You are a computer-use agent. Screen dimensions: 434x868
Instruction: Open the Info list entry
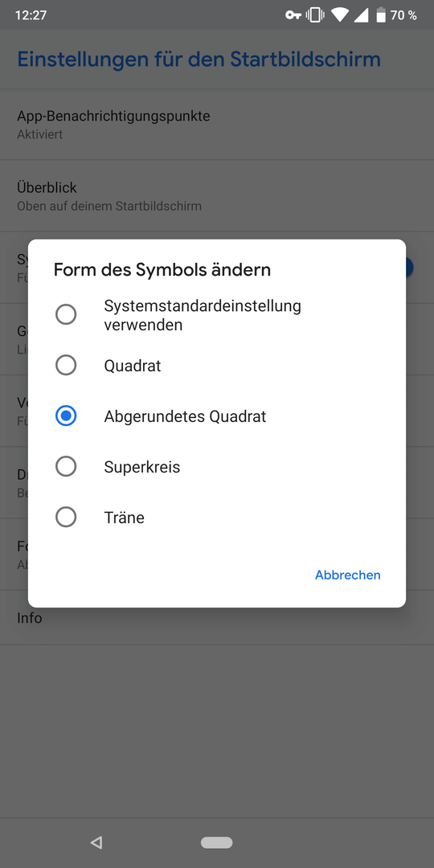[x=217, y=618]
